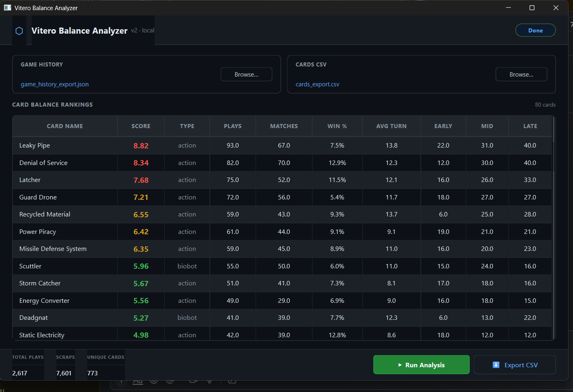This screenshot has height=392, width=573.
Task: Minimize the Vitero Balance Analyzer window
Action: 508,8
